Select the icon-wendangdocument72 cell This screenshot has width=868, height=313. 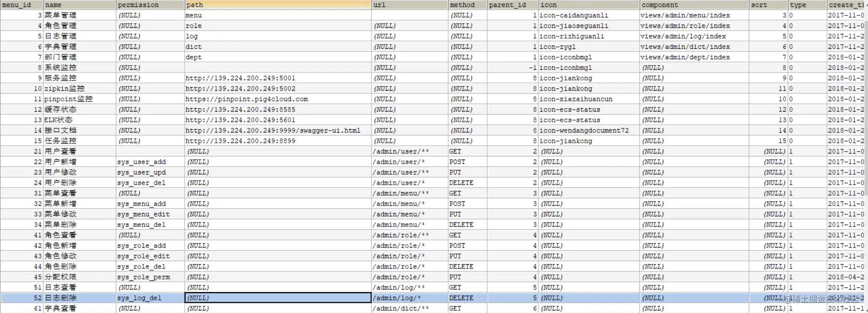pos(589,130)
